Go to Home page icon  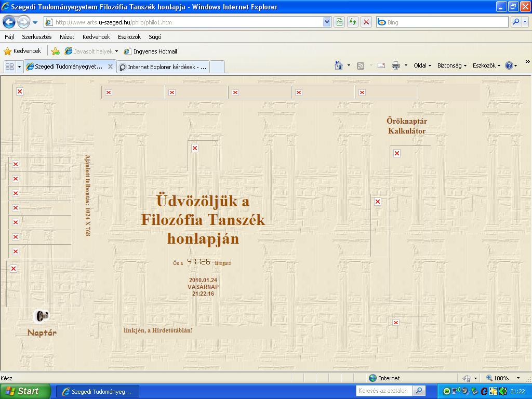coord(339,65)
